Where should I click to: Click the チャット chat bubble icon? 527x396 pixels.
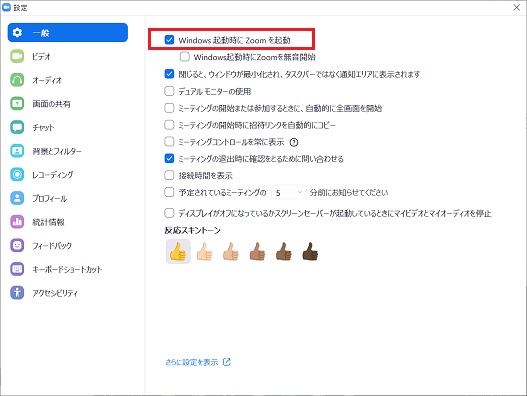click(17, 127)
